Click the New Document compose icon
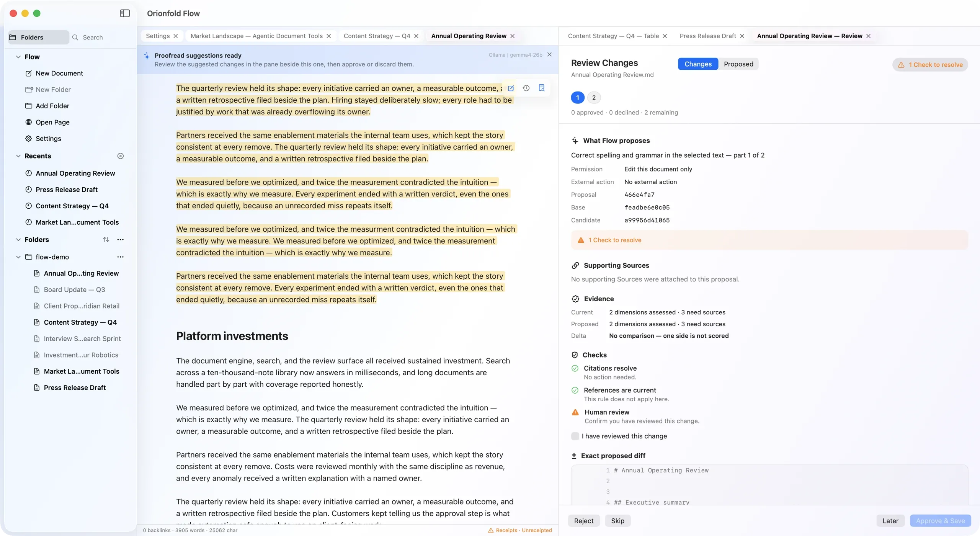 tap(28, 73)
